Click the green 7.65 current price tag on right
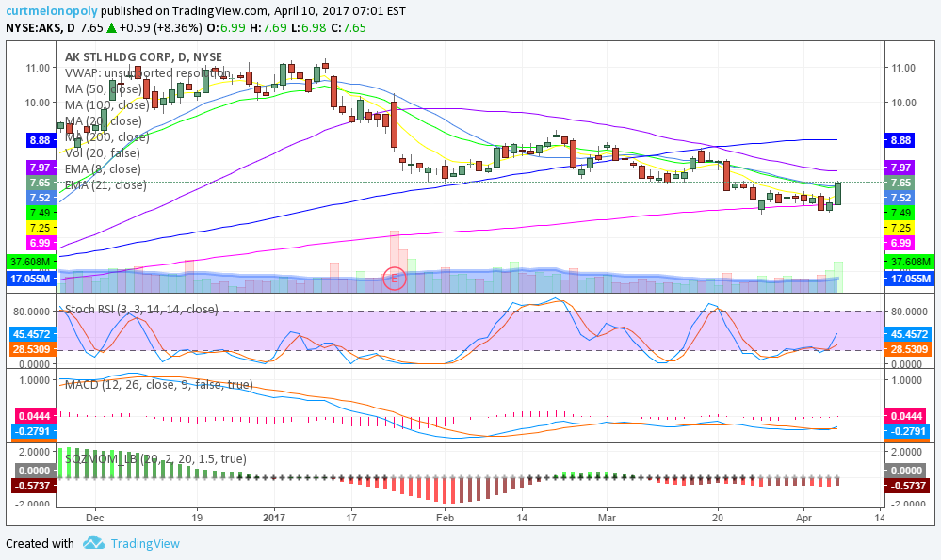941x560 pixels. click(899, 183)
